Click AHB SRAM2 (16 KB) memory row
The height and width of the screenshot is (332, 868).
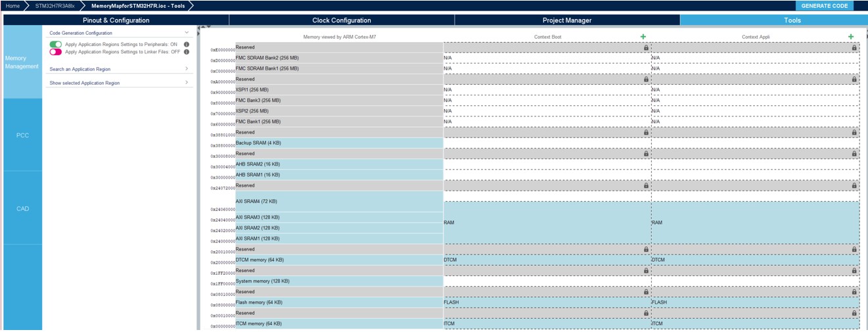point(339,164)
